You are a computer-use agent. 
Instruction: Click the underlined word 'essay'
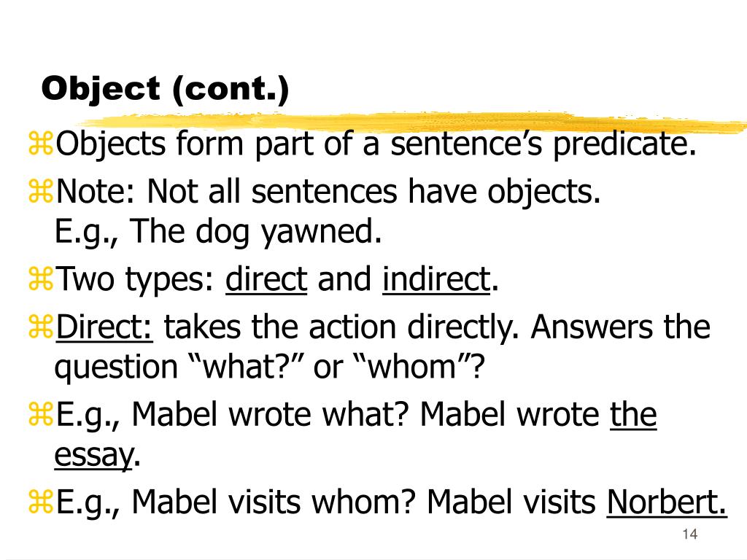(93, 455)
